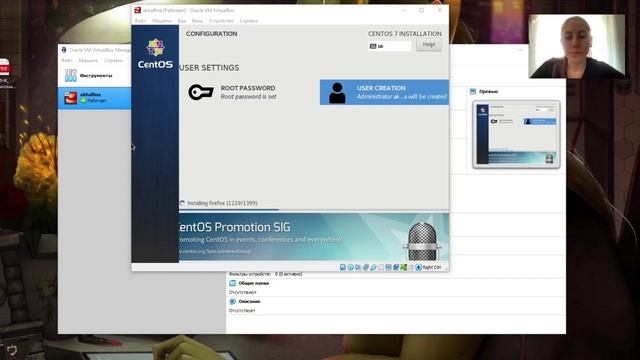Click display settings icon in VM status bar
640x360 pixels.
389,267
